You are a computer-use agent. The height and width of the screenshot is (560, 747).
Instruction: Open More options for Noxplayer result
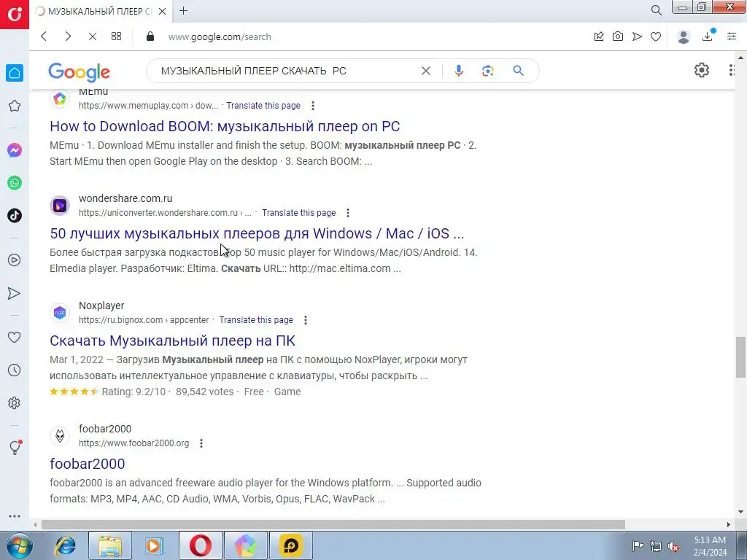pyautogui.click(x=306, y=320)
